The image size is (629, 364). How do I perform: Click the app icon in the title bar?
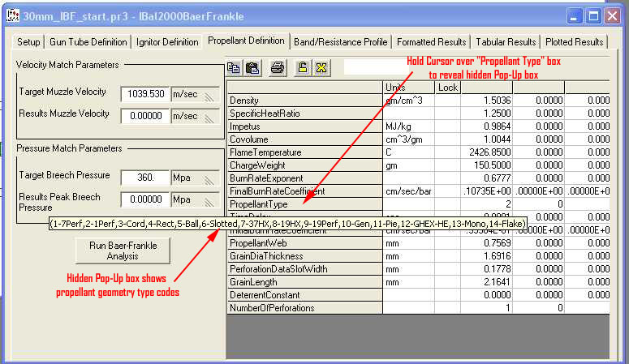pyautogui.click(x=12, y=15)
